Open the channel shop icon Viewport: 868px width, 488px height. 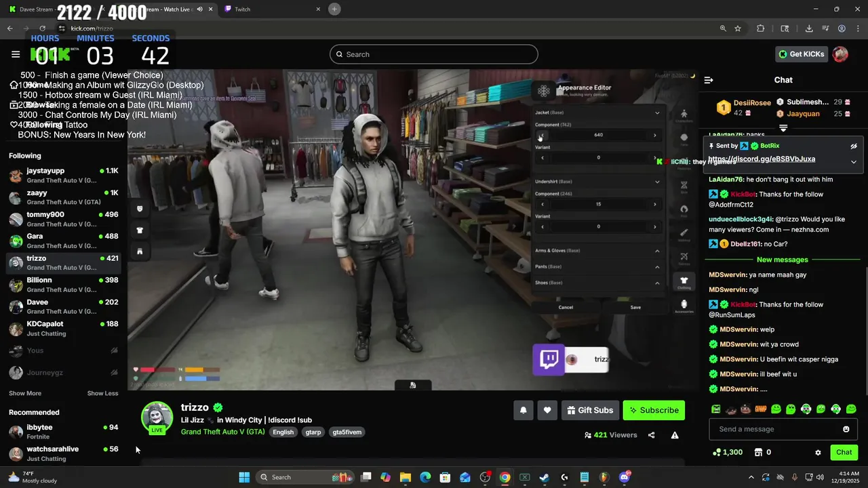[x=758, y=452]
